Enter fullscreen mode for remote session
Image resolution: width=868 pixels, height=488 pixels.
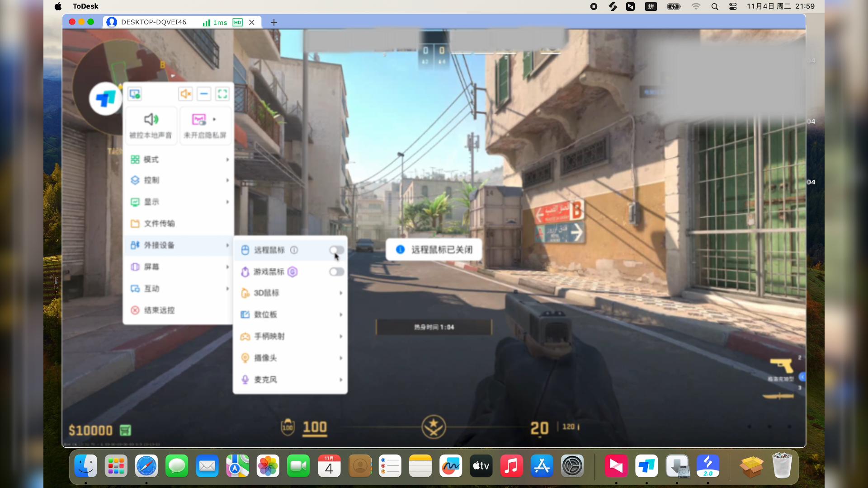click(x=222, y=94)
